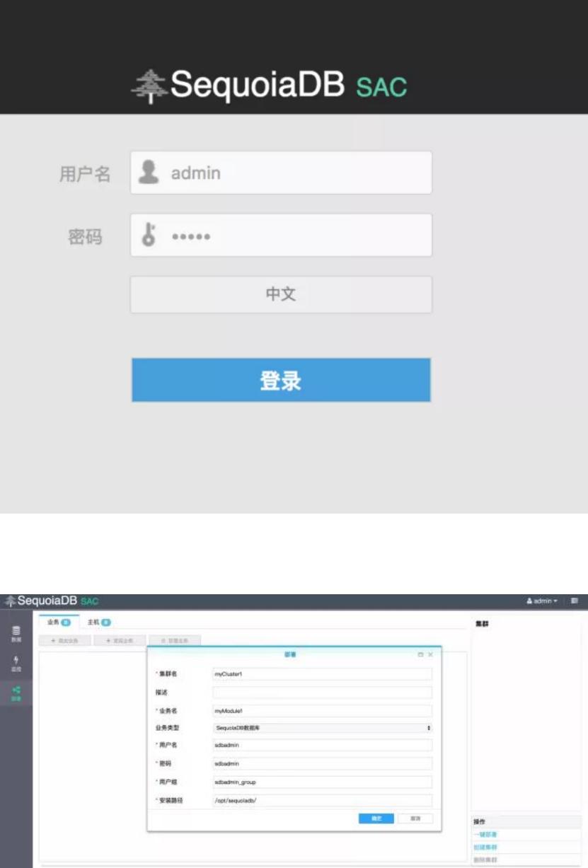This screenshot has height=868, width=588.
Task: Open the menu icon right of admin
Action: coord(575,601)
